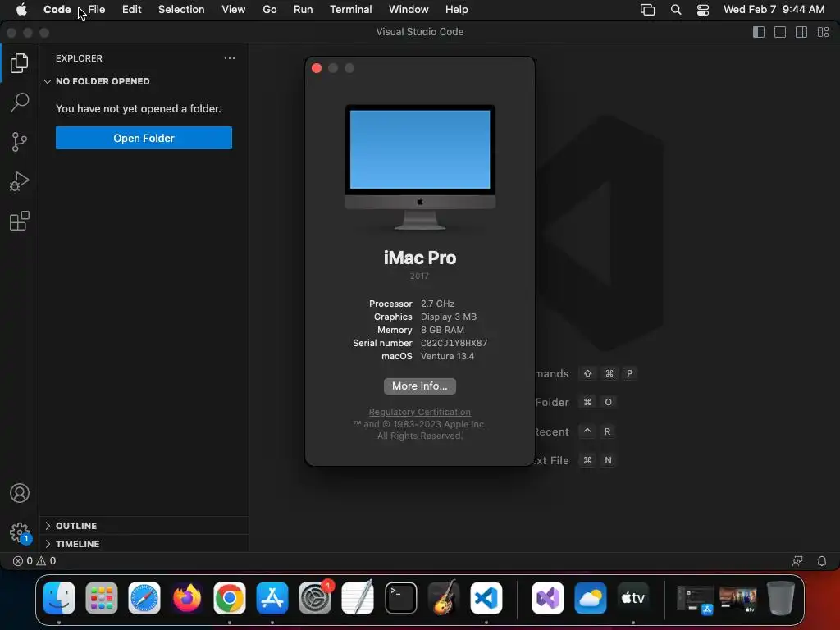Open the Trash in the Dock

(x=781, y=598)
